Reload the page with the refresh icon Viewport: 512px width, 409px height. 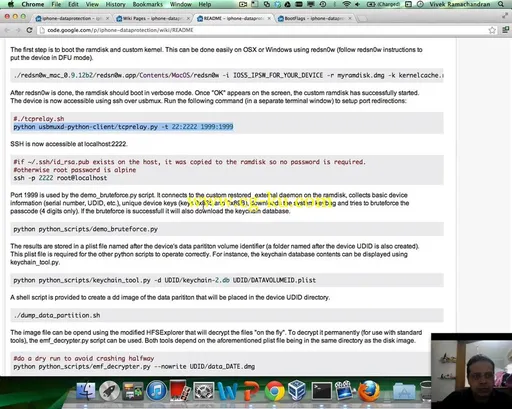[29, 30]
